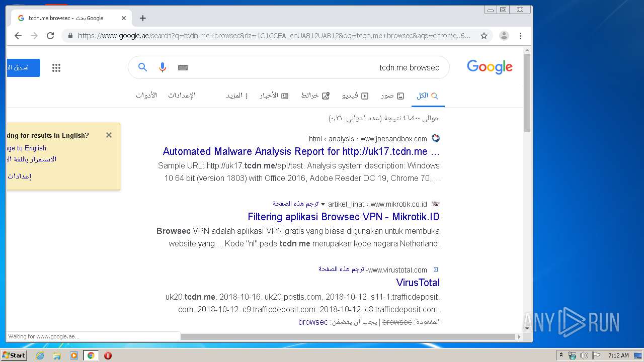Open new tab with plus button

point(143,18)
